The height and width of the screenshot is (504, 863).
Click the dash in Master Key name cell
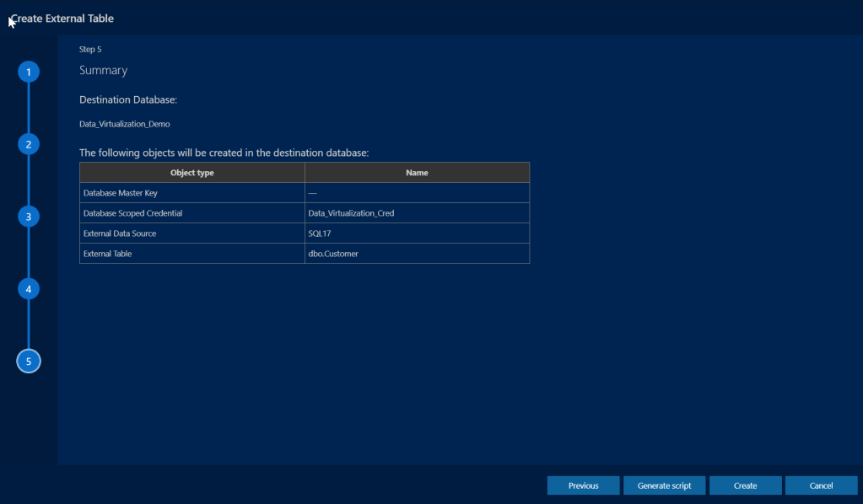[x=312, y=193]
